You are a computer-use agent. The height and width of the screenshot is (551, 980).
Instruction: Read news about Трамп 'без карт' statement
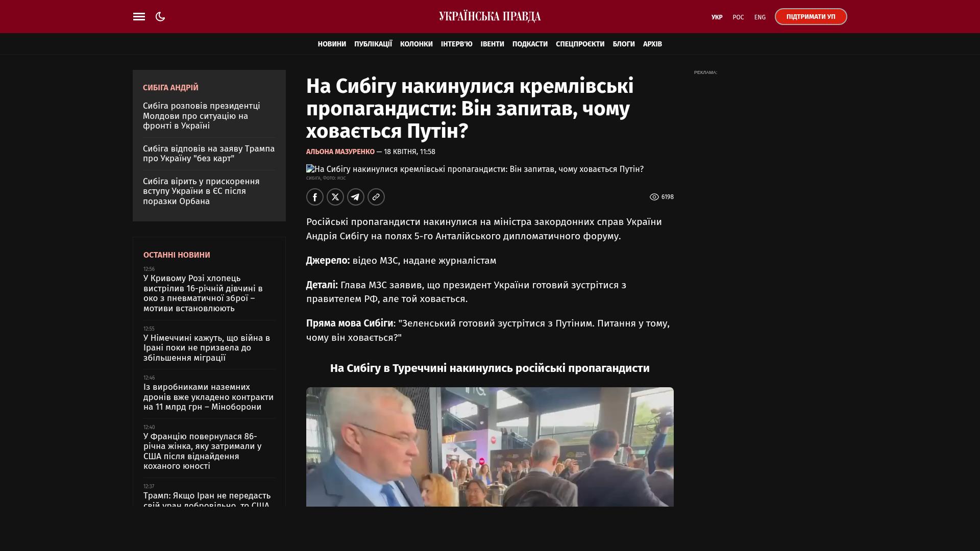(x=209, y=154)
